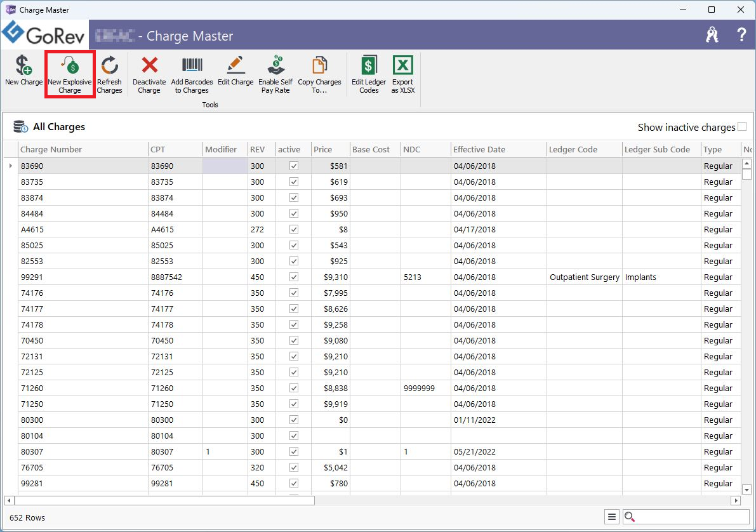
Task: Open help question mark
Action: click(741, 35)
